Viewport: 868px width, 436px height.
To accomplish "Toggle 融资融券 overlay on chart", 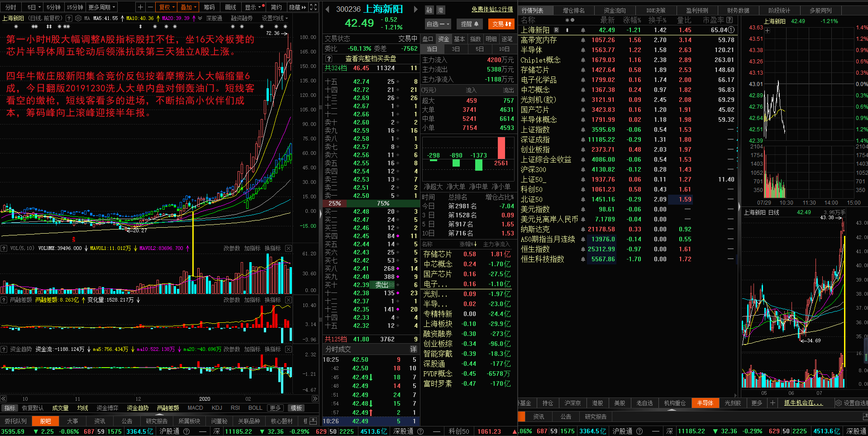I will tap(242, 19).
